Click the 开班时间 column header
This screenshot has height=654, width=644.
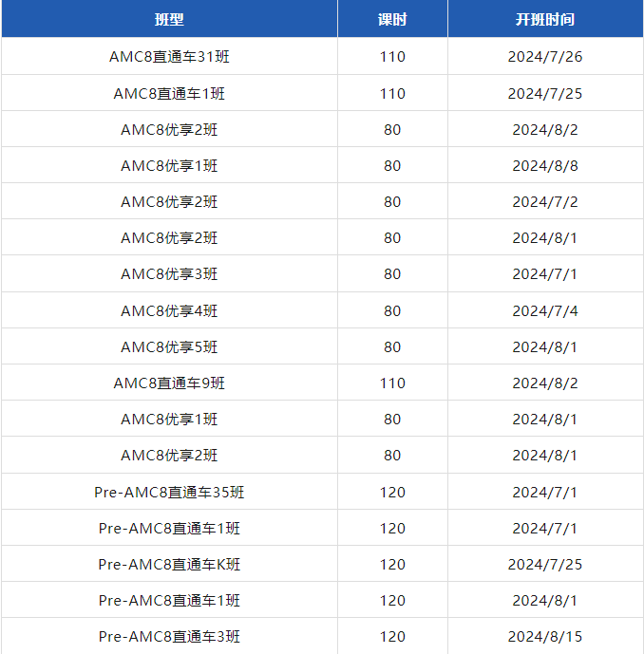tap(545, 19)
